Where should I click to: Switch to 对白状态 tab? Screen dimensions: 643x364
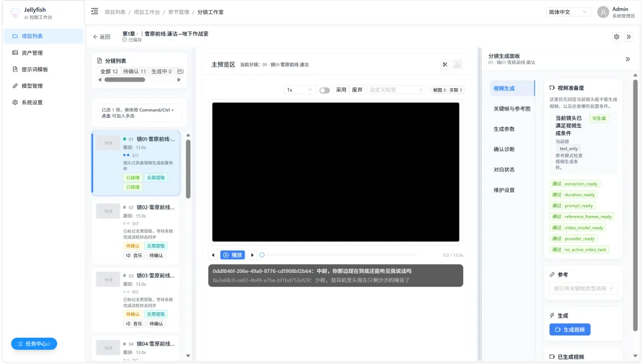(x=512, y=170)
